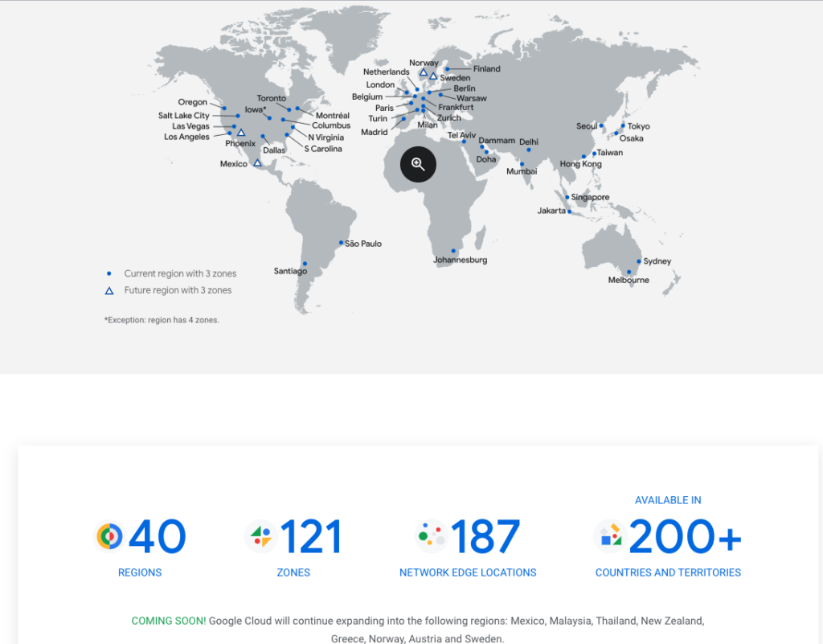The image size is (823, 644).
Task: Click the Dallas label
Action: pyautogui.click(x=274, y=150)
